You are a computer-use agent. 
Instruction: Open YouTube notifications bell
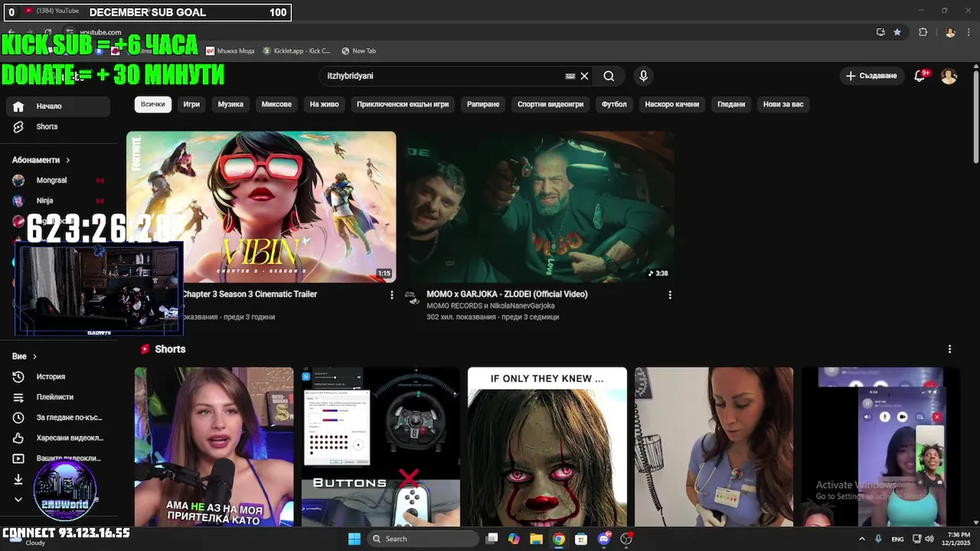point(920,76)
